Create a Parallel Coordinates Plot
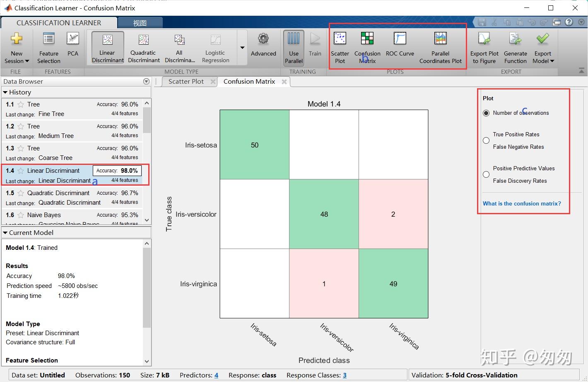This screenshot has height=382, width=588. tap(440, 47)
